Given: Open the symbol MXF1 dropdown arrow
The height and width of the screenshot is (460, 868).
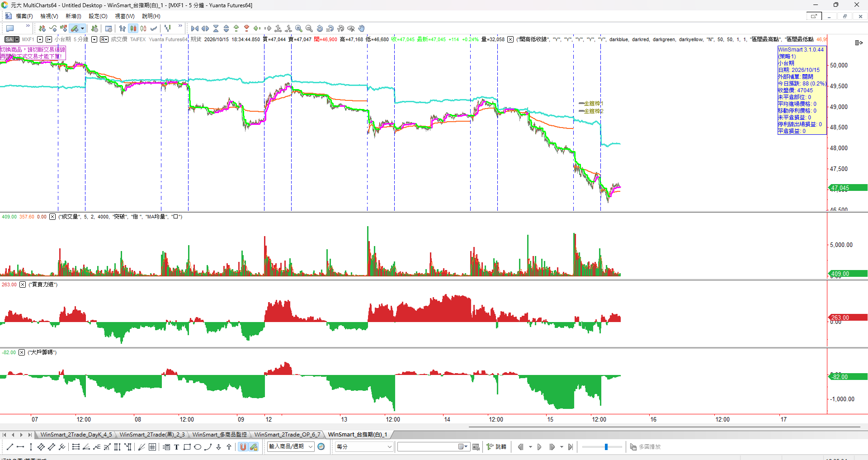Looking at the screenshot, I should coord(40,39).
